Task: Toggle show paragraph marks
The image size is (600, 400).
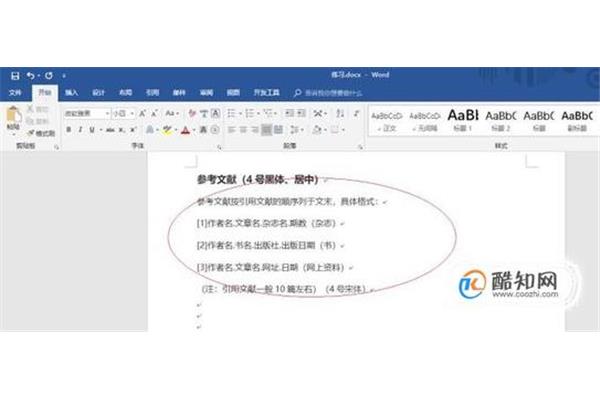Action: [356, 113]
